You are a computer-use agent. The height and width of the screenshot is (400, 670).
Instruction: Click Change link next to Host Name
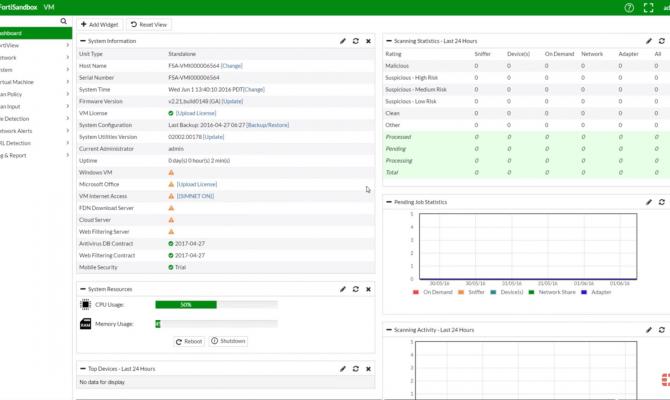tap(232, 66)
